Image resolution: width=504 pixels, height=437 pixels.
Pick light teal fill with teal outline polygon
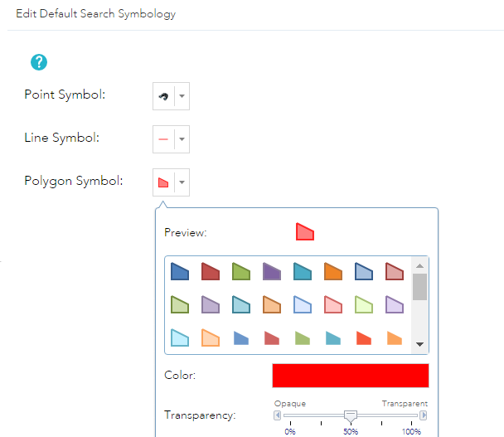[x=241, y=304]
